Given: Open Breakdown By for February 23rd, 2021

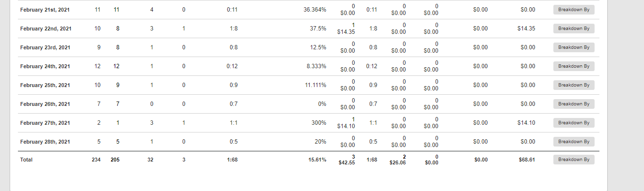Looking at the screenshot, I should [574, 47].
